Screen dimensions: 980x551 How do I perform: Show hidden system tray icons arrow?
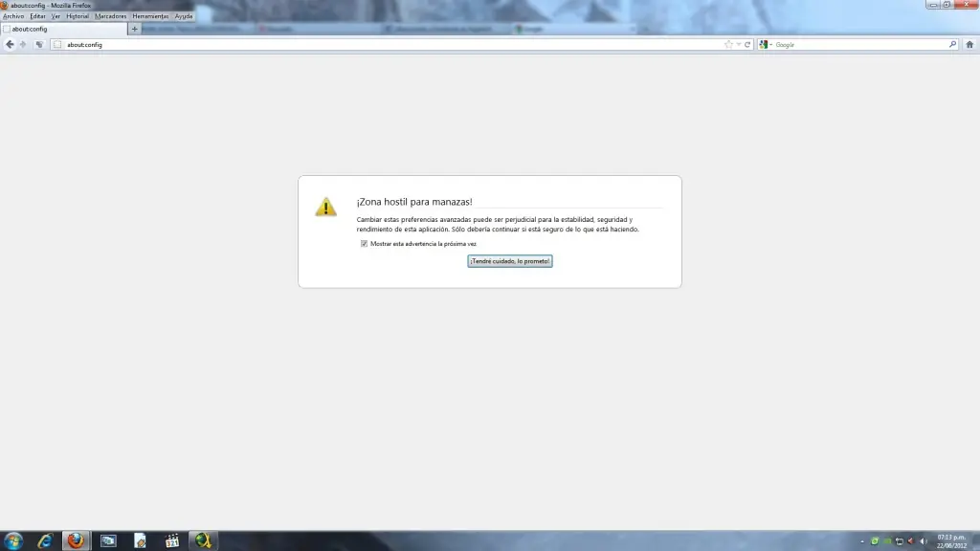(862, 541)
